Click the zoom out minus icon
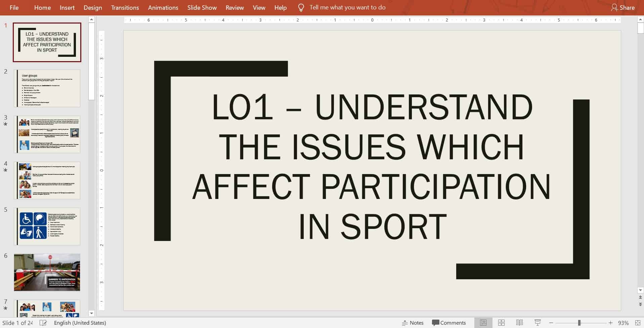Viewport: 644px width, 328px height. [551, 323]
